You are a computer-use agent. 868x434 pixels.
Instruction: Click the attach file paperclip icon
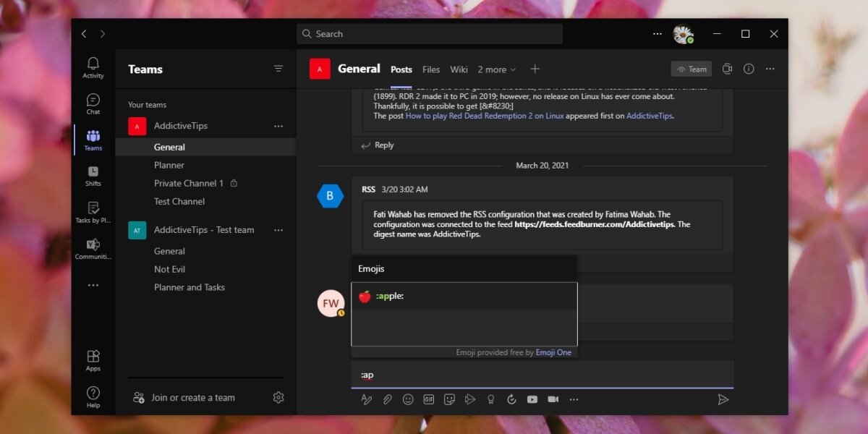click(387, 399)
